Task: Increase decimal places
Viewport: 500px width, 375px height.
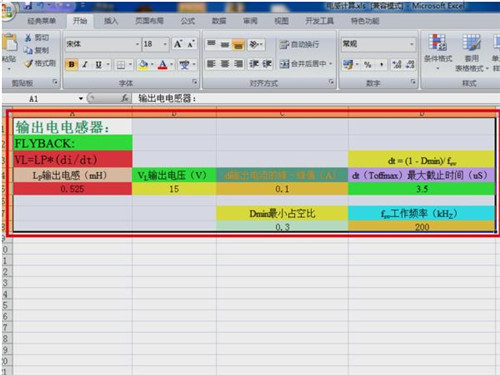Action: tap(397, 64)
